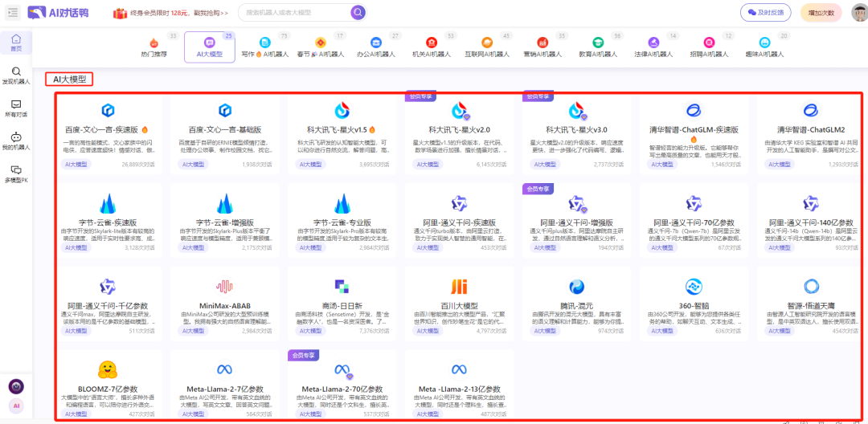Open the Meta-Llama-2-7亿参数 Meta icon
868x424 pixels.
click(x=224, y=369)
